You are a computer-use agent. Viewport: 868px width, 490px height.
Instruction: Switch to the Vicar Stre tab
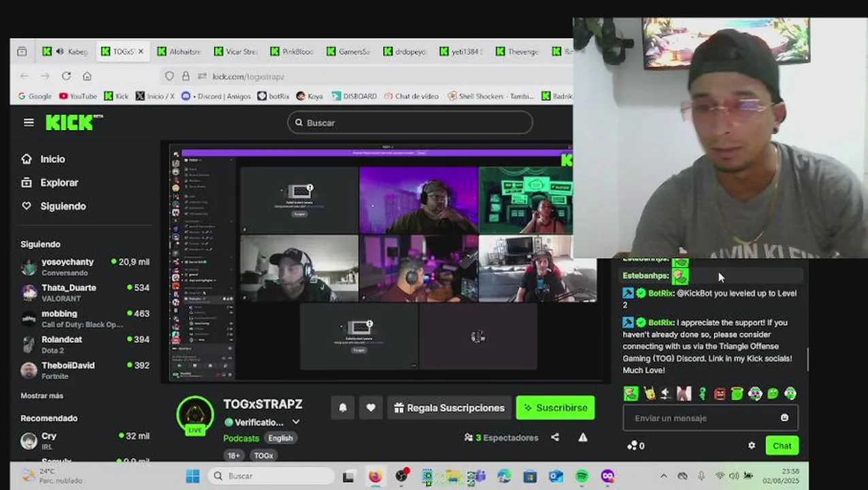(235, 52)
